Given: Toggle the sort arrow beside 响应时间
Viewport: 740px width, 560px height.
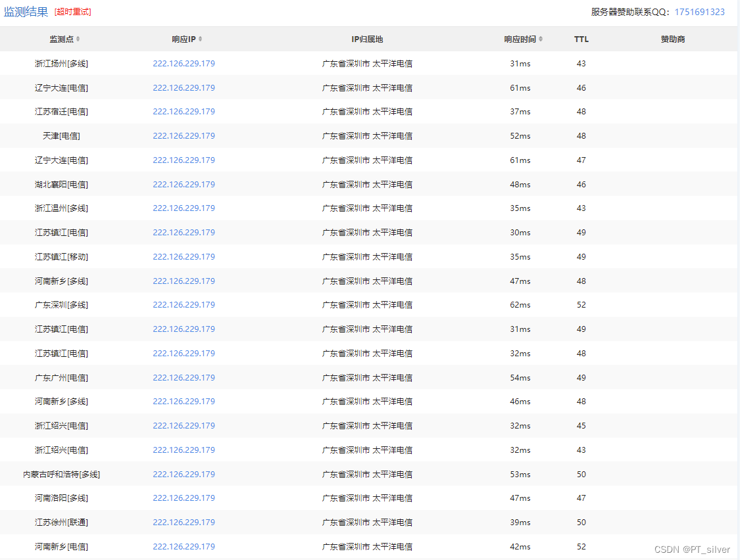Looking at the screenshot, I should click(x=541, y=39).
